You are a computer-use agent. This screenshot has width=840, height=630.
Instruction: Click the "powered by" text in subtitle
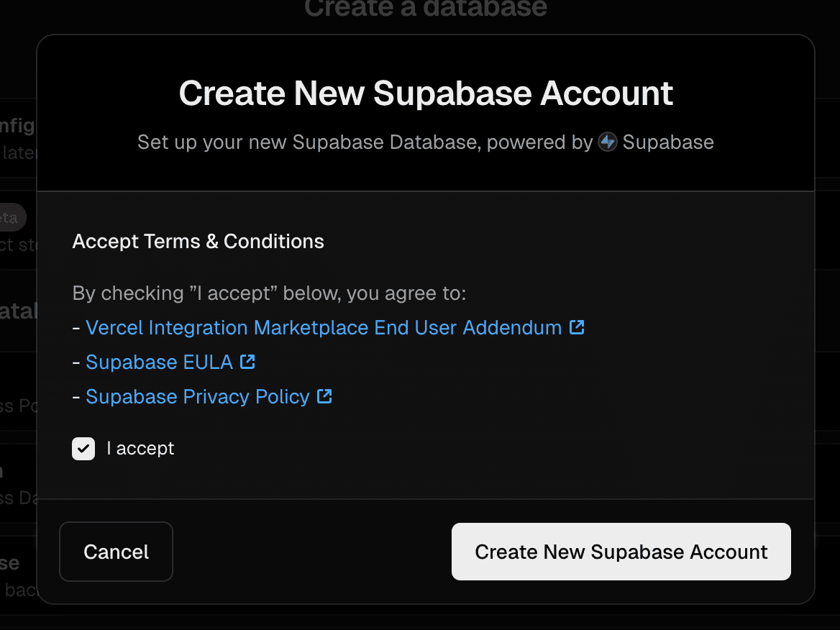click(x=539, y=142)
